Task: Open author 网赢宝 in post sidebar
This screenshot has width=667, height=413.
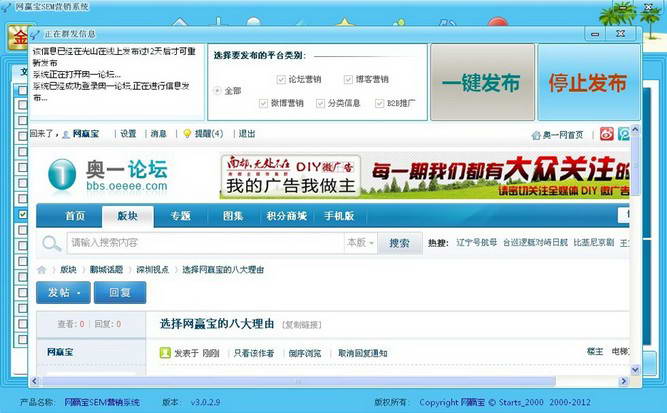Action: [x=60, y=352]
